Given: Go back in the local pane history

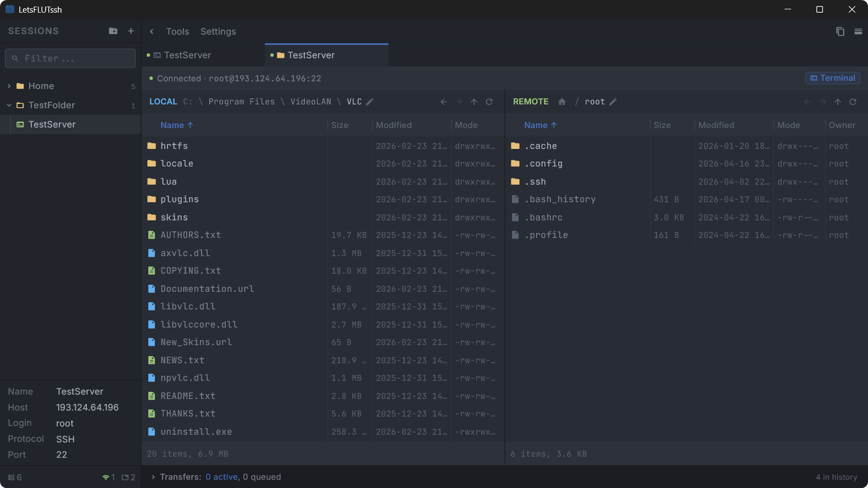Looking at the screenshot, I should [x=444, y=102].
